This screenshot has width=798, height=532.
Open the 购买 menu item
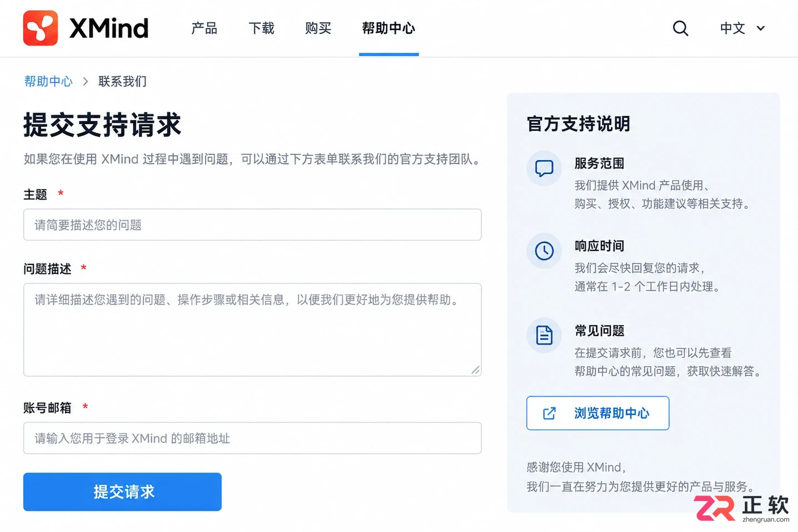318,28
